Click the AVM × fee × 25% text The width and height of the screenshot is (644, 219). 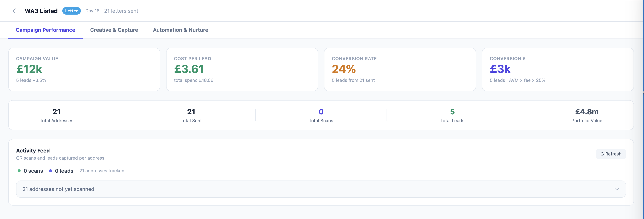[x=527, y=80]
